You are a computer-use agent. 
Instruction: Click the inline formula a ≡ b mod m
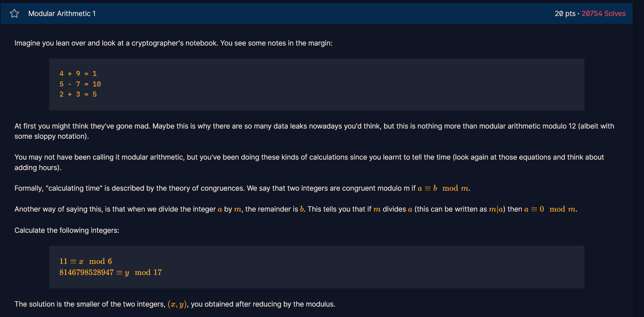coord(443,188)
